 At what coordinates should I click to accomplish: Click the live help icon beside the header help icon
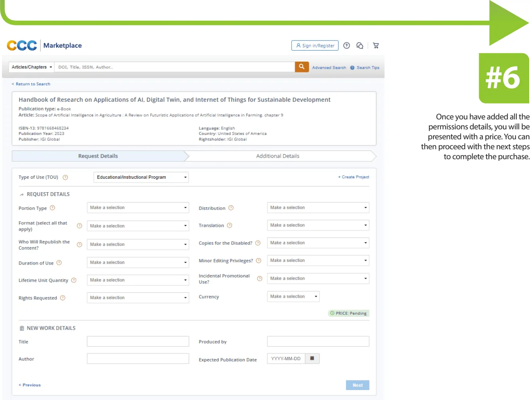[x=359, y=45]
